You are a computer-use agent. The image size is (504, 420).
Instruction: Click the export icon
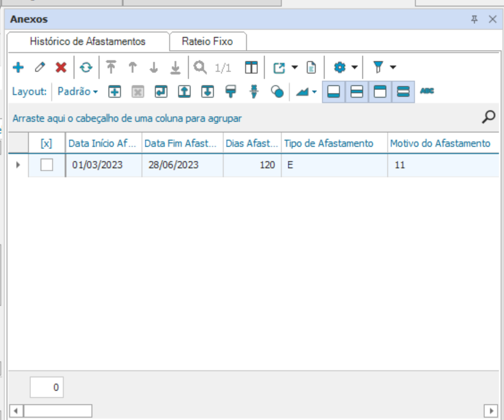(279, 67)
